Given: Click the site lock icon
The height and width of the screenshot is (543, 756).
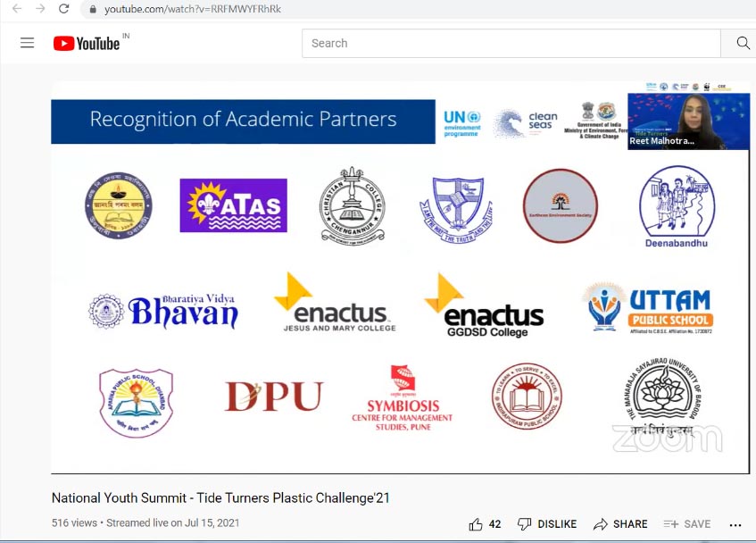Looking at the screenshot, I should pyautogui.click(x=92, y=9).
